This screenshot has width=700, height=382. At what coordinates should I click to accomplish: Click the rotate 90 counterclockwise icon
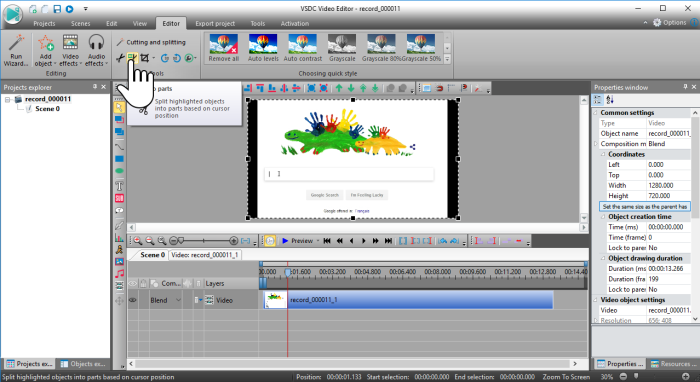tap(177, 58)
